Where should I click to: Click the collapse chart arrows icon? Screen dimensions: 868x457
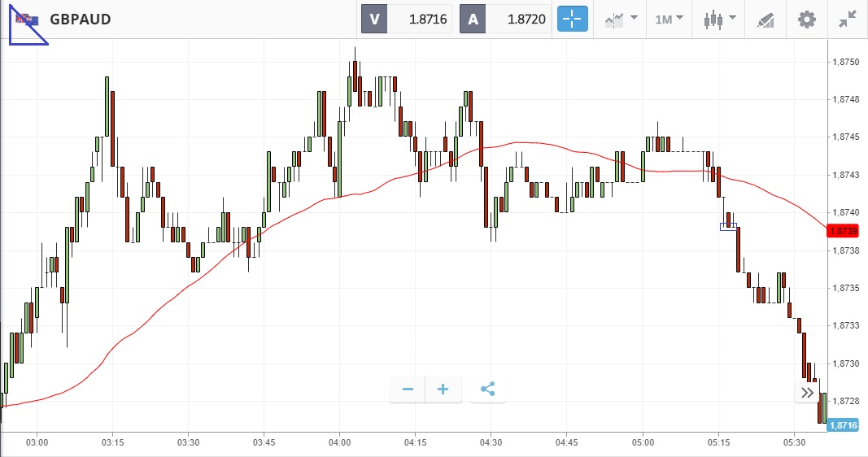848,19
